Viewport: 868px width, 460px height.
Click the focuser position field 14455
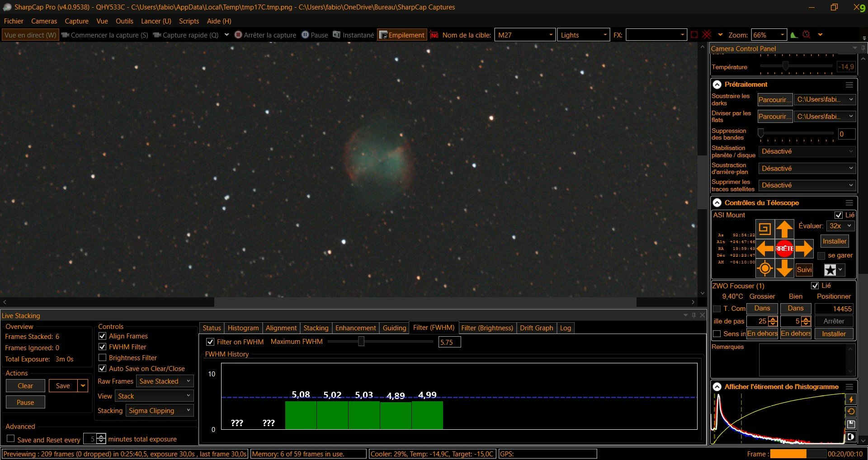point(834,309)
